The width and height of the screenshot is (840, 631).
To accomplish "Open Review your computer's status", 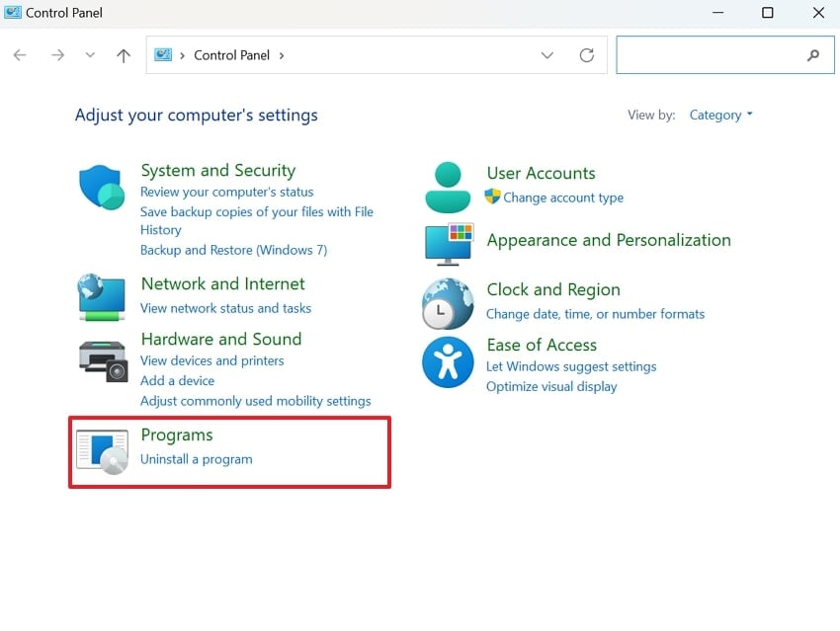I will [x=226, y=192].
